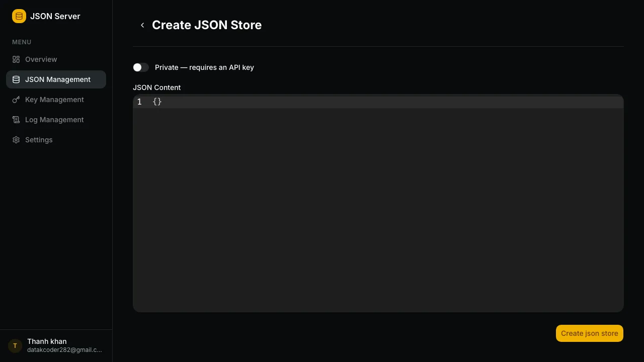Click the JSON Content label
644x362 pixels.
[x=156, y=87]
